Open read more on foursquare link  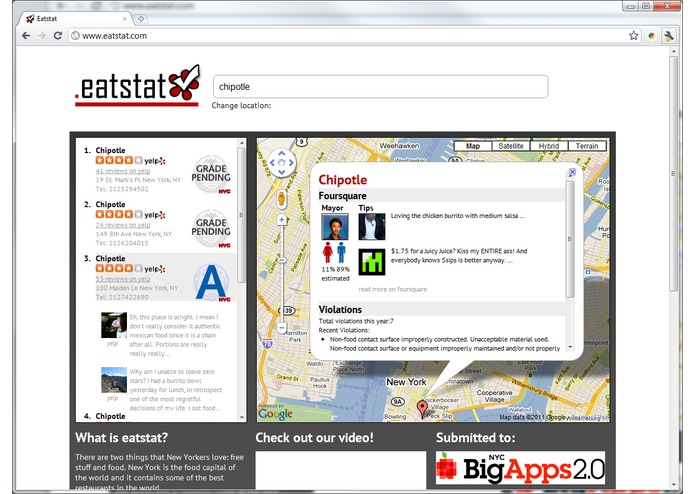click(393, 289)
